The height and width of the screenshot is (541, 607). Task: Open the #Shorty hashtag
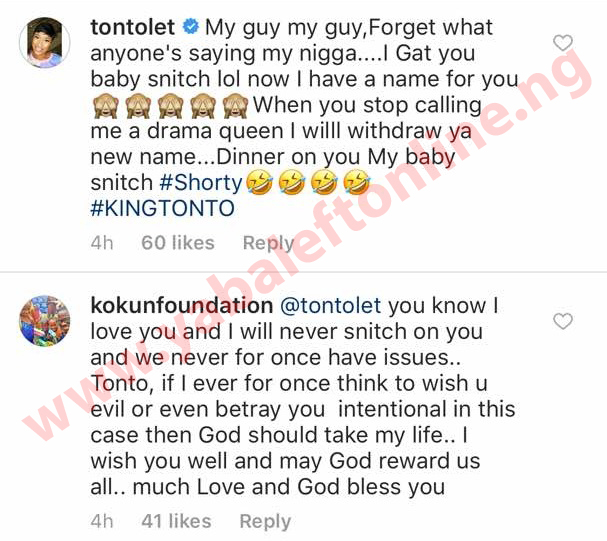pos(201,183)
